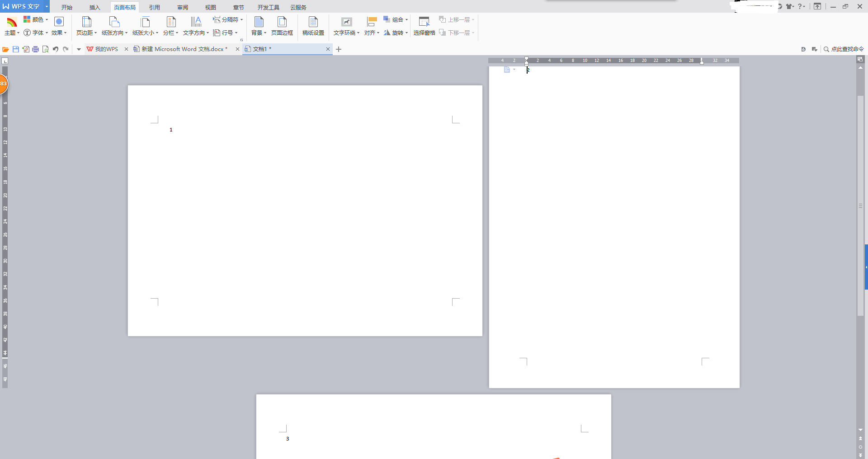
Task: Click the 对齐 align icon
Action: tap(372, 22)
